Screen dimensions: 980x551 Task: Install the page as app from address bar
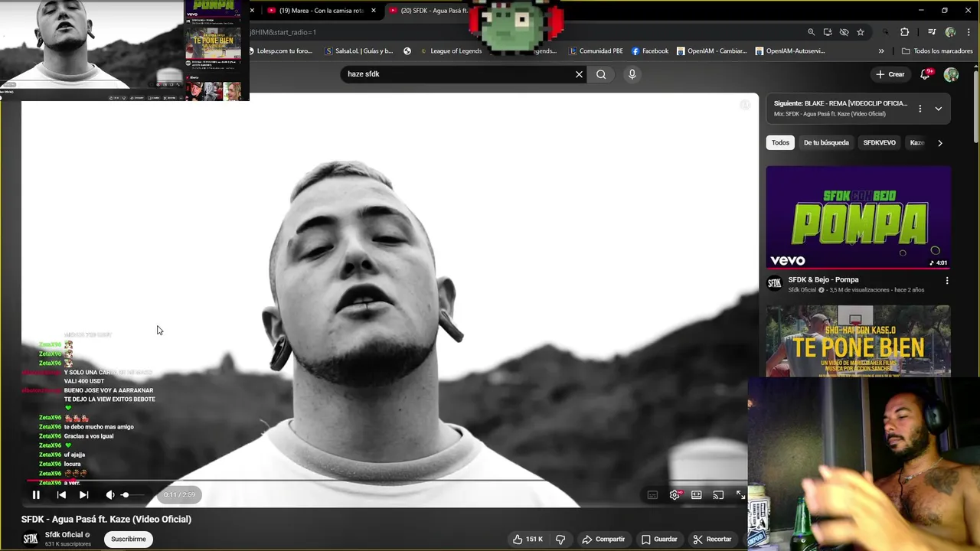pos(828,32)
